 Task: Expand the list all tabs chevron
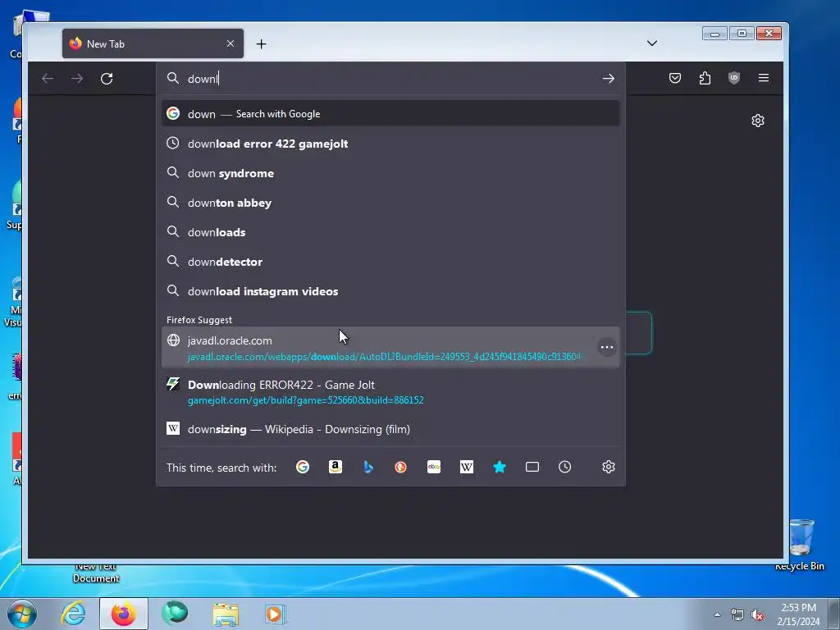(x=652, y=43)
